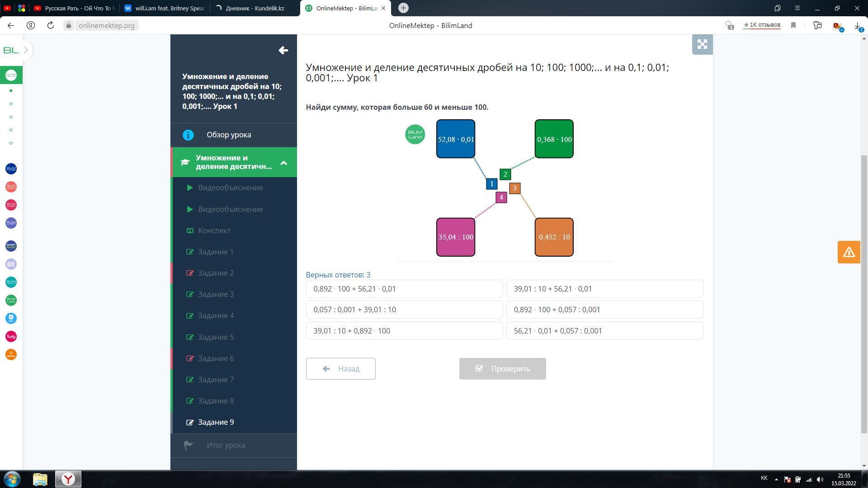Expand the BL left sidebar arrow
868x488 pixels.
point(26,50)
